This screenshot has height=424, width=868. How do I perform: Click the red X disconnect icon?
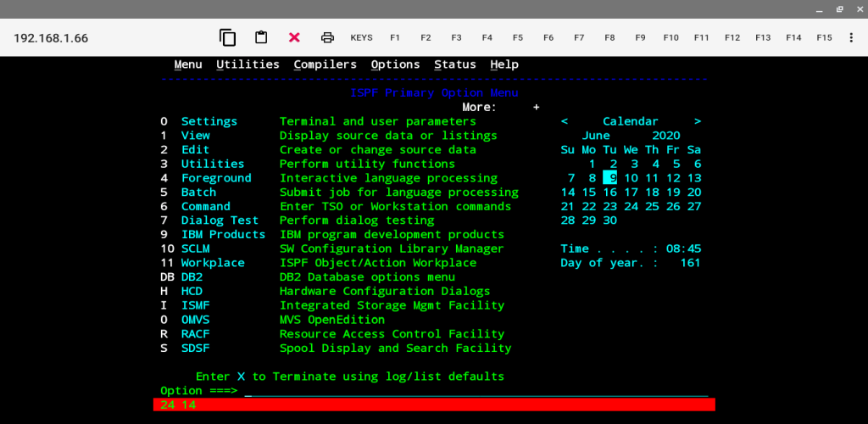[294, 37]
